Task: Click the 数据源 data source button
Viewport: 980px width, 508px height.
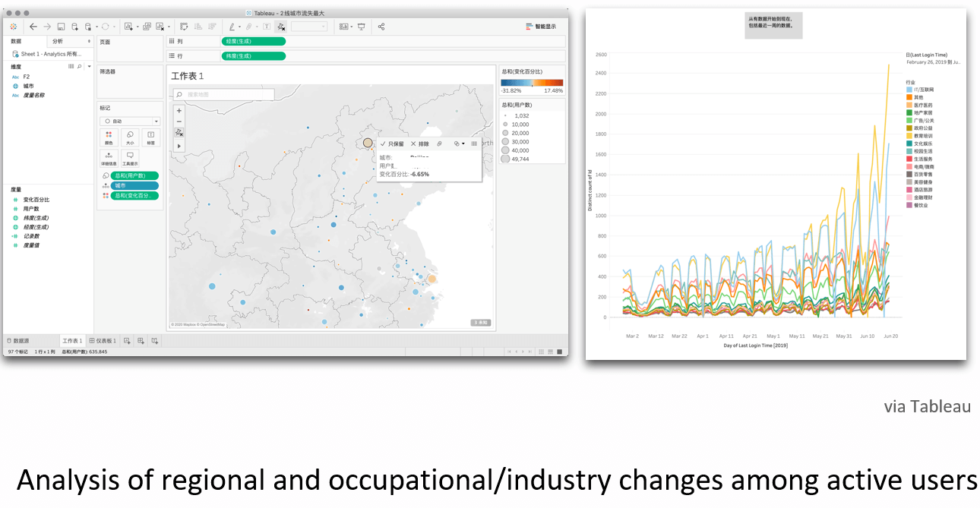Action: pos(18,341)
